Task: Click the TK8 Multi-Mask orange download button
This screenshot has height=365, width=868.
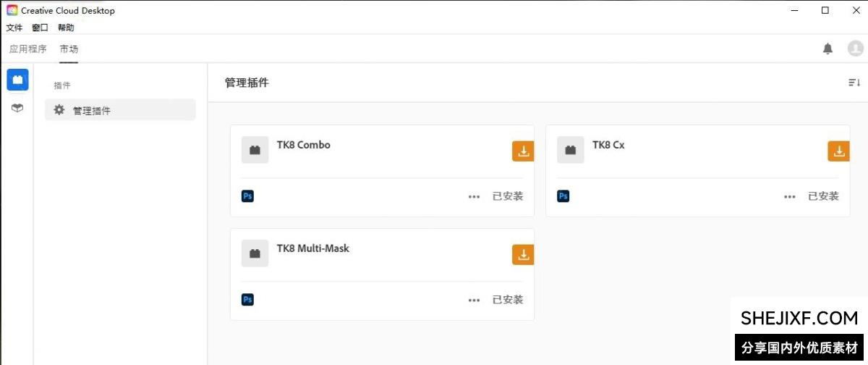Action: 523,255
